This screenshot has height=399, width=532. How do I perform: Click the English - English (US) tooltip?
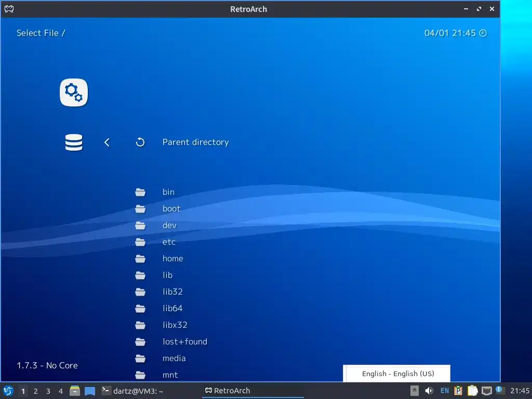coord(396,374)
